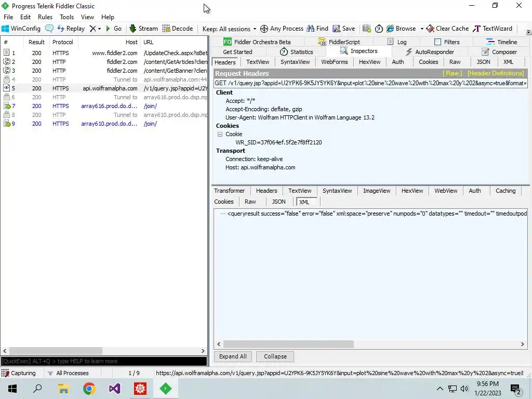The image size is (532, 399).
Task: Select the request Raw tab
Action: click(455, 62)
